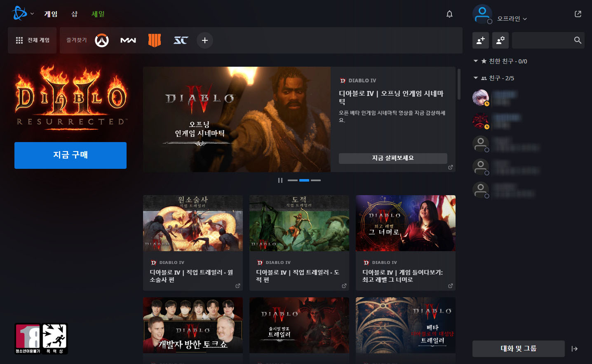The width and height of the screenshot is (592, 364).
Task: Open the external link icon on featured banner
Action: [x=450, y=167]
